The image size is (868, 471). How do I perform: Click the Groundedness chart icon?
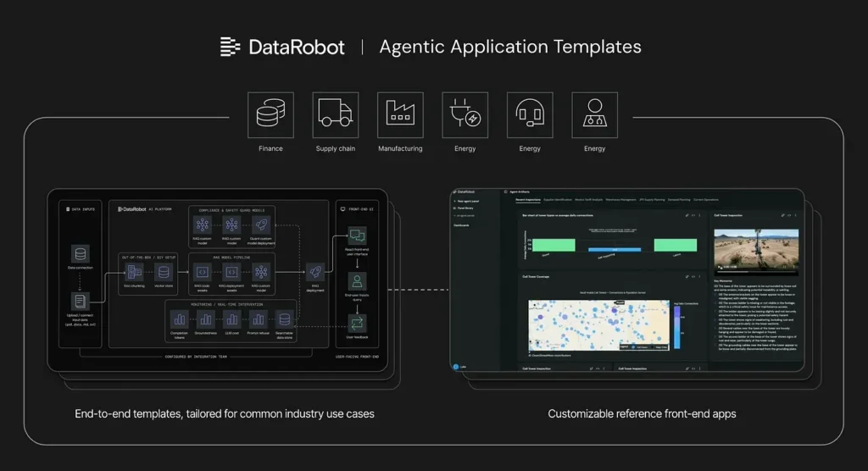tap(204, 319)
